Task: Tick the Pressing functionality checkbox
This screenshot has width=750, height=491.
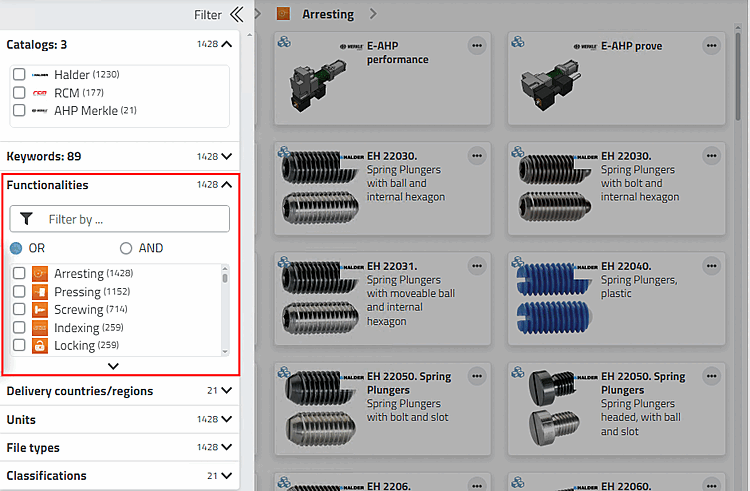Action: click(19, 291)
